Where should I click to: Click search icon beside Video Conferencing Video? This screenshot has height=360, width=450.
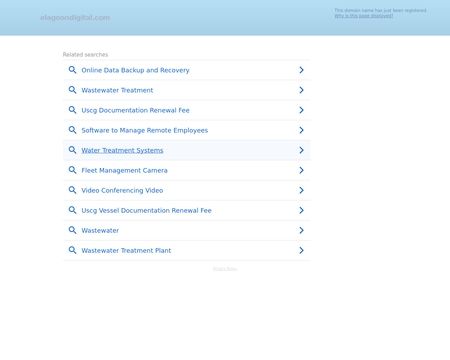(72, 190)
